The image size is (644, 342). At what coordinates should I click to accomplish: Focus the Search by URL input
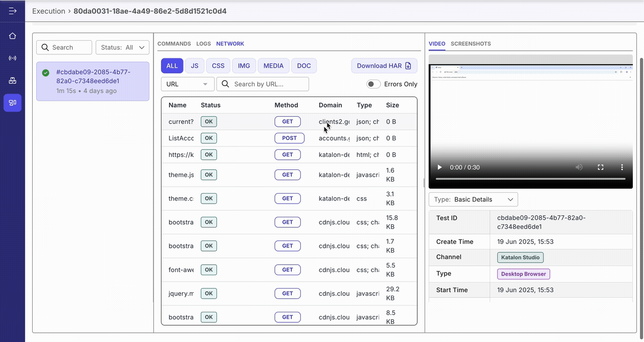[263, 84]
